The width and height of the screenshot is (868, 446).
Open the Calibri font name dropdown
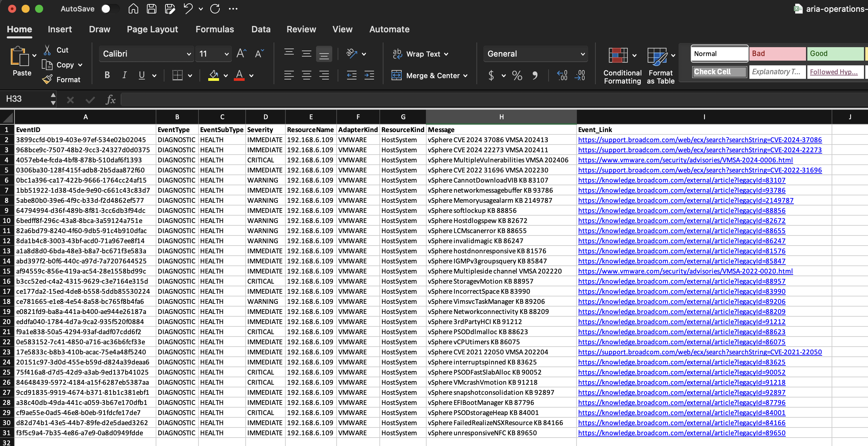coord(189,54)
